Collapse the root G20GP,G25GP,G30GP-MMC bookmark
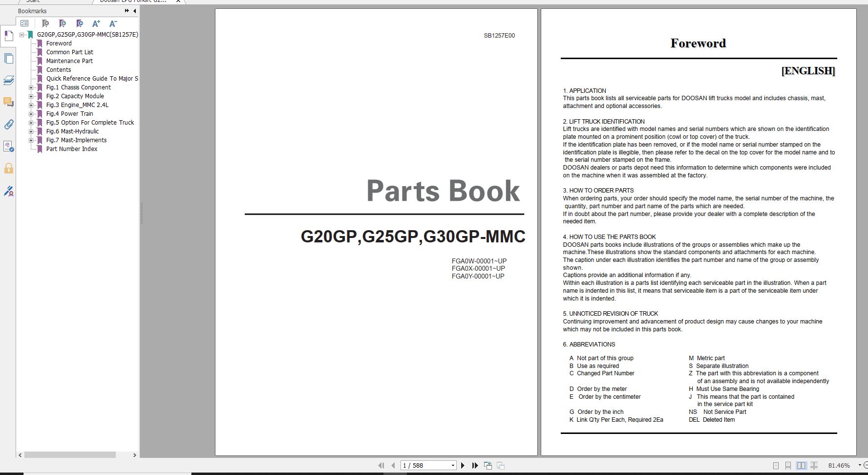 [x=21, y=35]
